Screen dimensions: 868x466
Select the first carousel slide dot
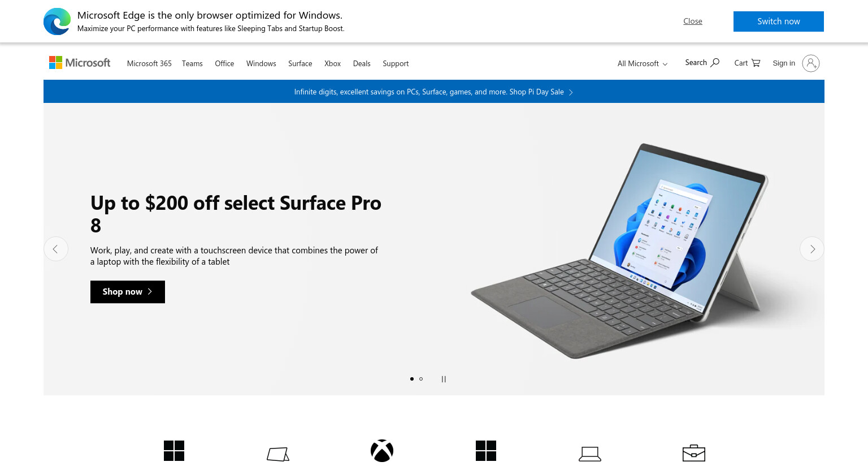tap(412, 379)
